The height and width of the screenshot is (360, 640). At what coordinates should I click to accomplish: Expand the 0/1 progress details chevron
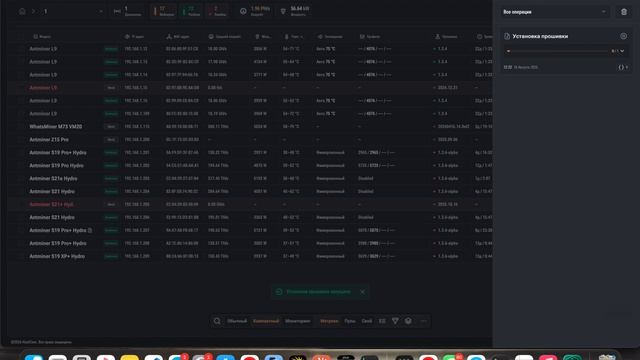tap(622, 51)
